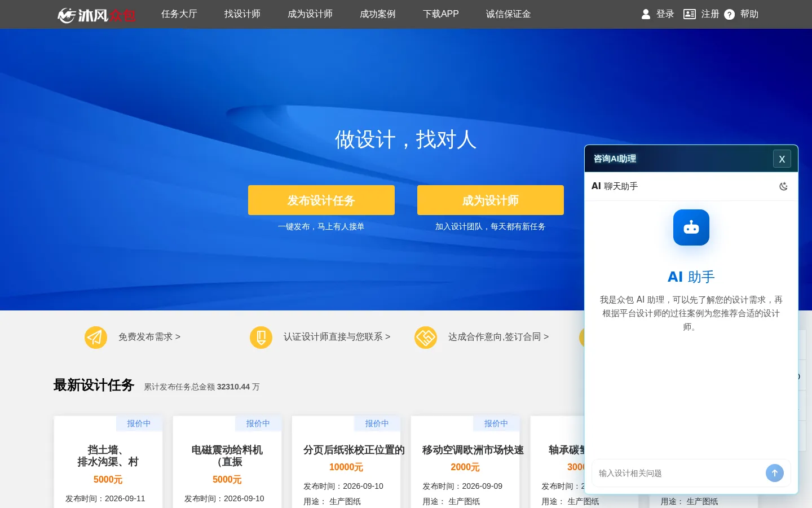Screen dimensions: 812x508
Task: Open the 分页后纸张校正位置的 task card
Action: 346,462
